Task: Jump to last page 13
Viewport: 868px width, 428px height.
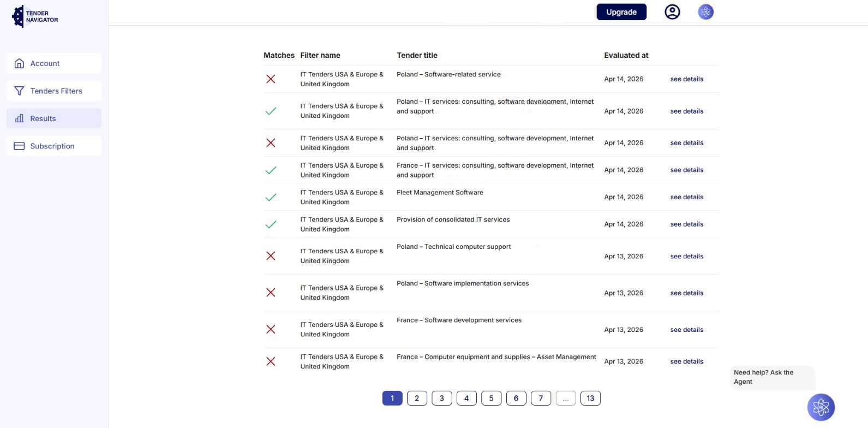Action: point(590,398)
